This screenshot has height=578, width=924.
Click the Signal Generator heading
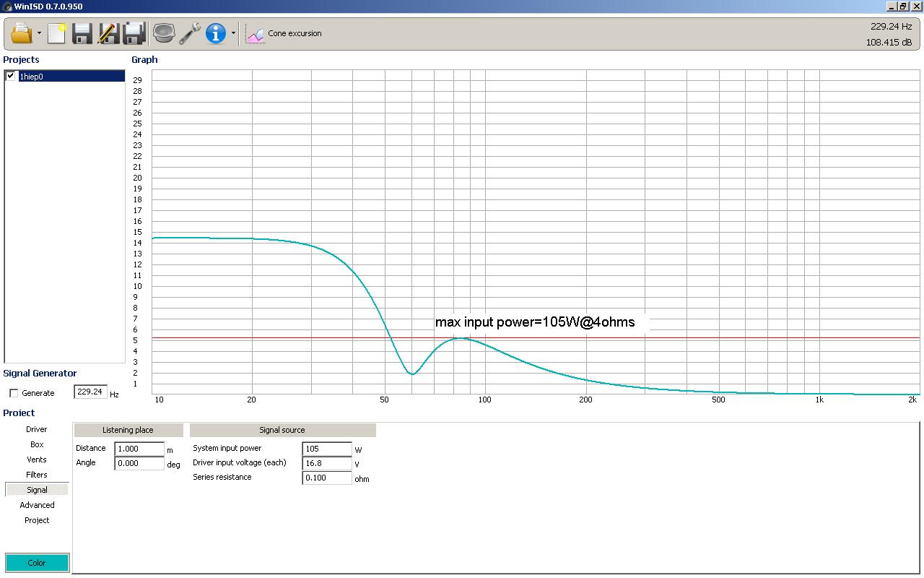tap(40, 374)
